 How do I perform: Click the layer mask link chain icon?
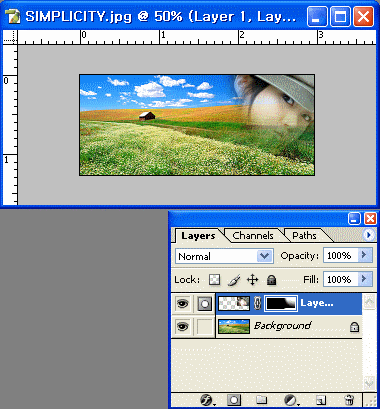click(x=257, y=304)
